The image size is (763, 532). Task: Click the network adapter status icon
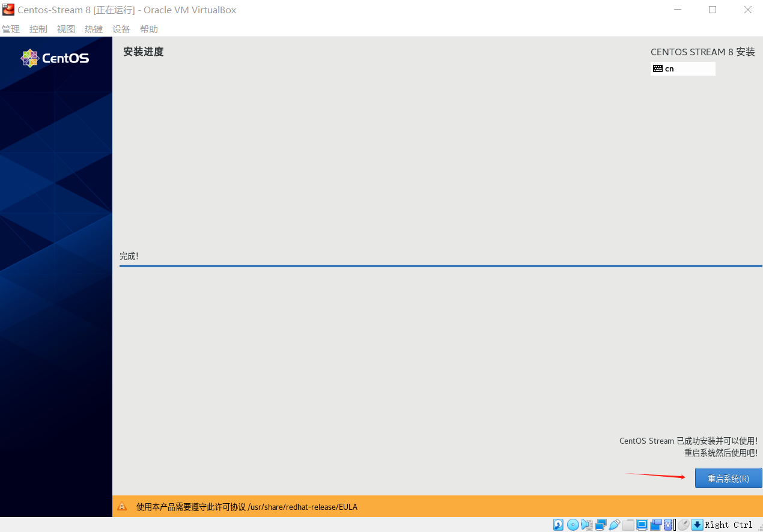(x=601, y=525)
